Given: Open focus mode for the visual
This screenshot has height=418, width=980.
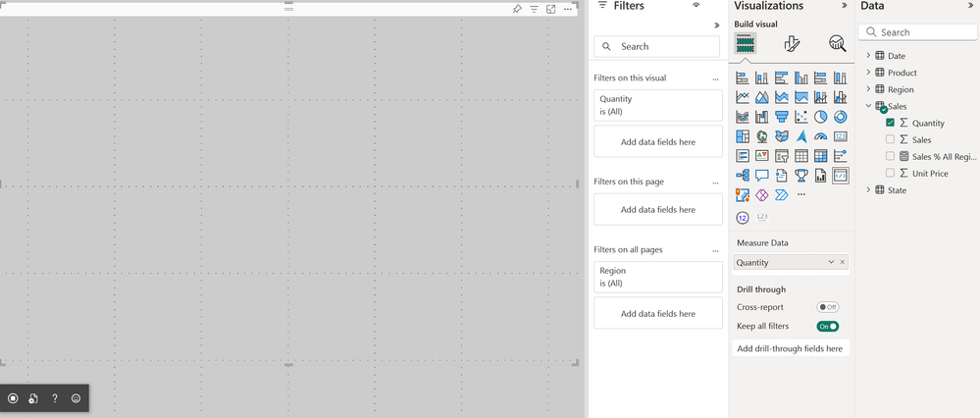Looking at the screenshot, I should click(x=550, y=9).
